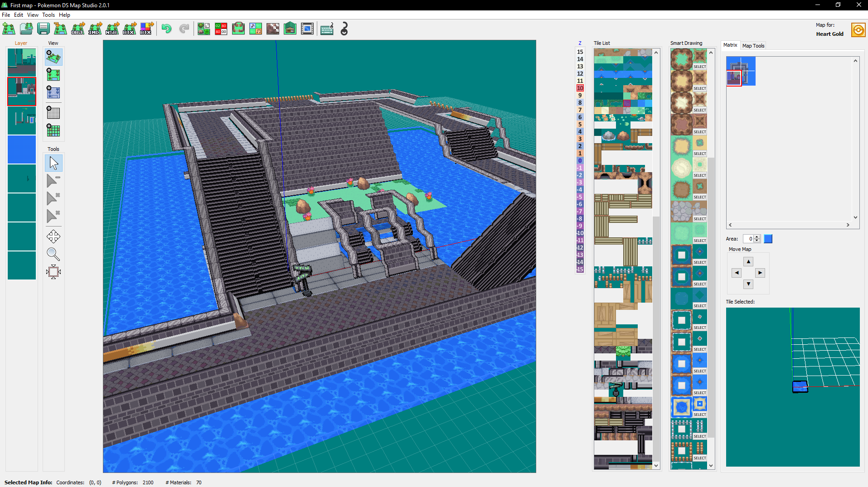Click the Tile List scroll up arrow

tap(656, 53)
